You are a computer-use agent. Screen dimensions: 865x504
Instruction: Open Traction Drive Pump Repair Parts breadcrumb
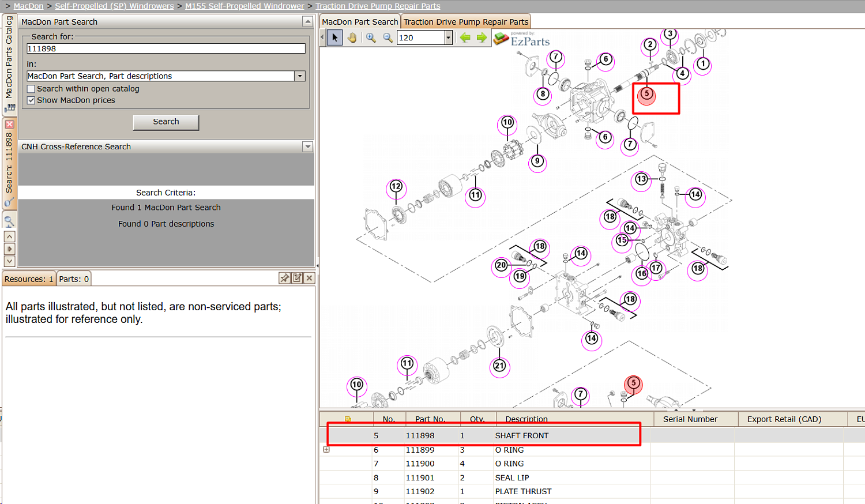(378, 6)
